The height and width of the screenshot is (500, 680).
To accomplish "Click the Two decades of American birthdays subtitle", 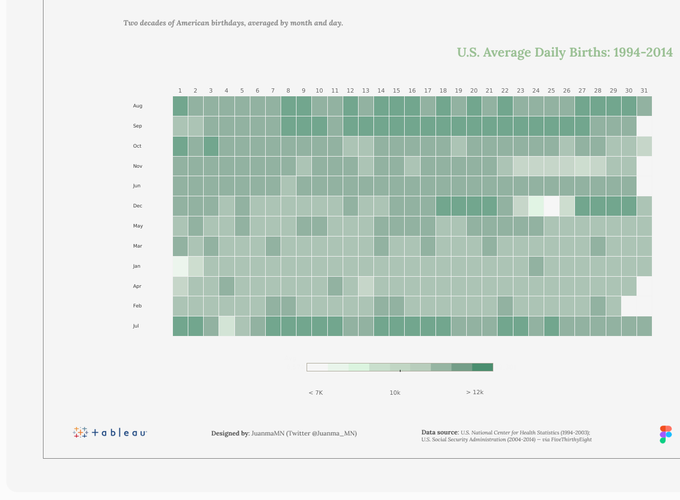I will tap(233, 21).
